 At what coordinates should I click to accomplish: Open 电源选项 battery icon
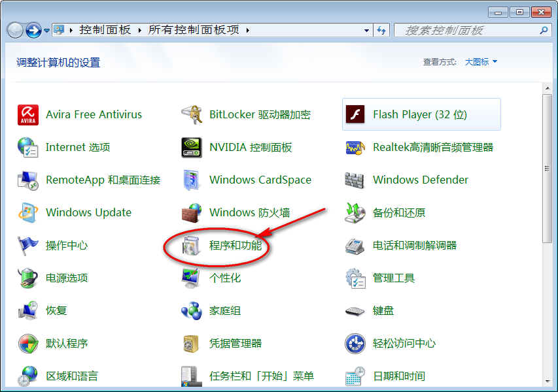pyautogui.click(x=28, y=278)
